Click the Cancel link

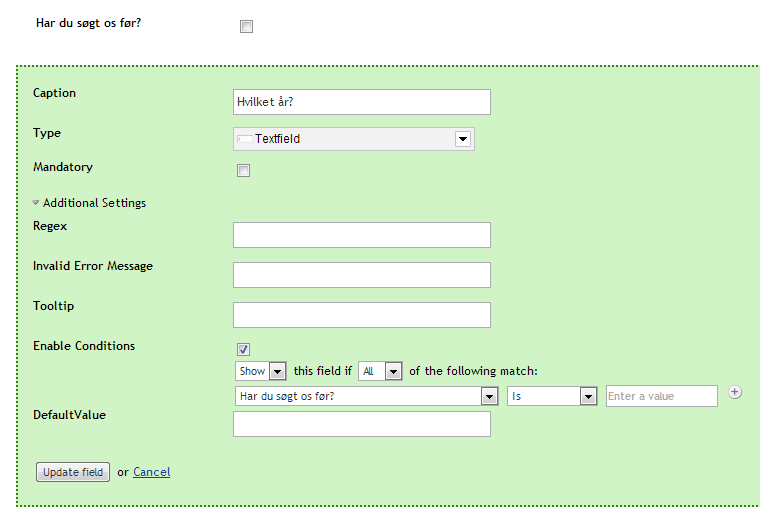(152, 472)
